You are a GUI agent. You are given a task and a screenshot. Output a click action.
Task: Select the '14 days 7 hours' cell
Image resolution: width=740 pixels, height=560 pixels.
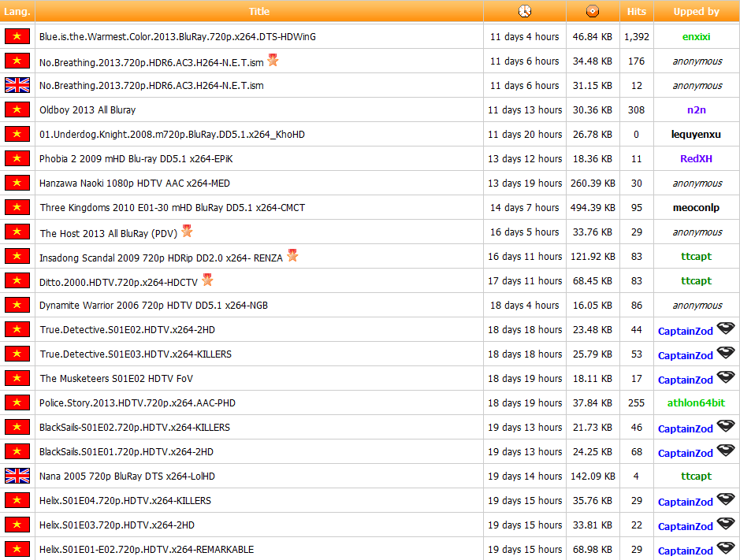click(524, 208)
